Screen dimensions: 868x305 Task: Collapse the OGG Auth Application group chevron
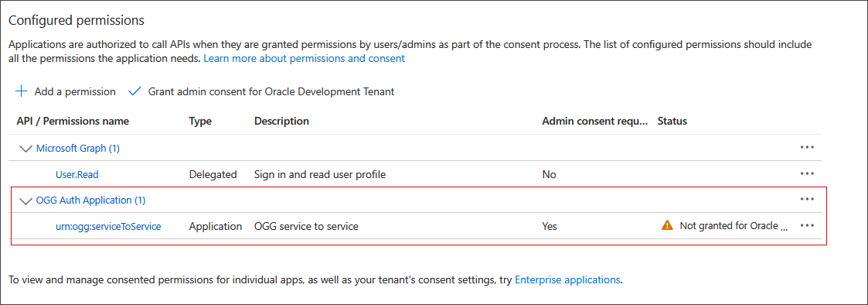(26, 200)
